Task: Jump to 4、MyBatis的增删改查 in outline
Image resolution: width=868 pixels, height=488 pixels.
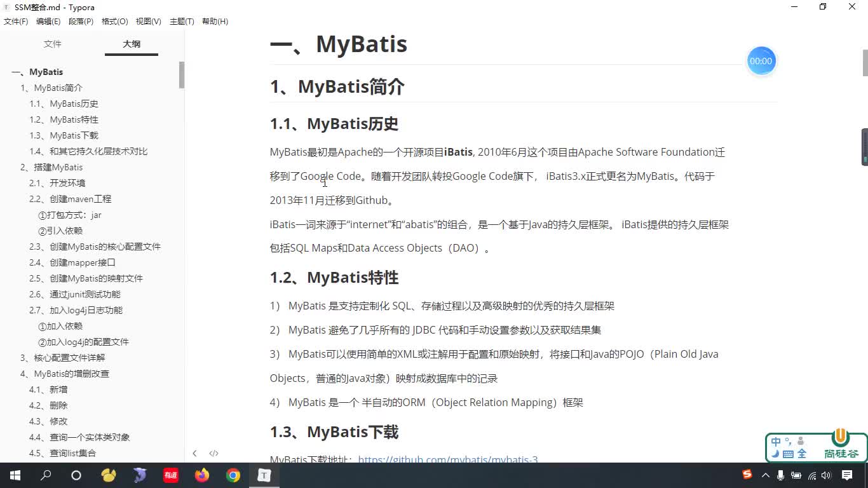Action: pos(64,374)
